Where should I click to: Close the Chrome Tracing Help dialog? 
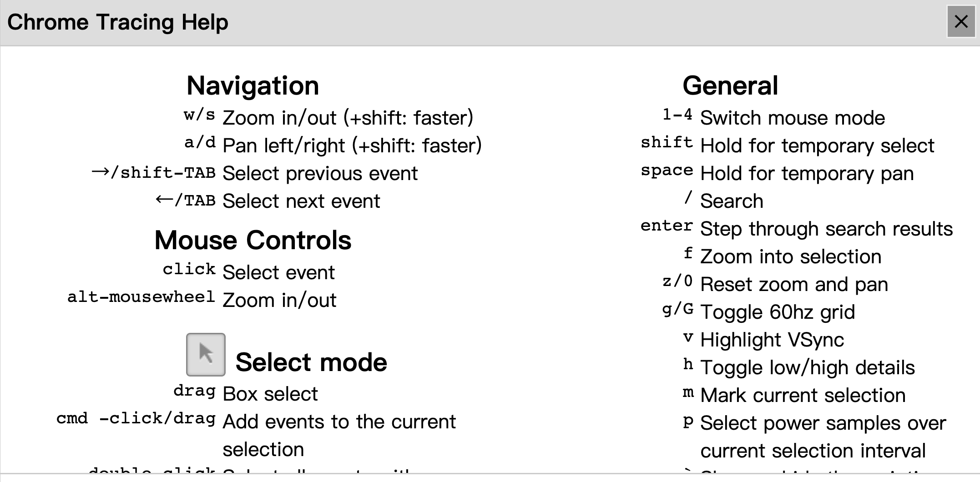click(x=961, y=22)
